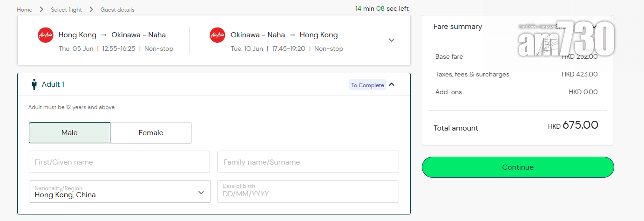Click the person icon beside Adult 1
Screen dimensions: 644x221
click(34, 84)
